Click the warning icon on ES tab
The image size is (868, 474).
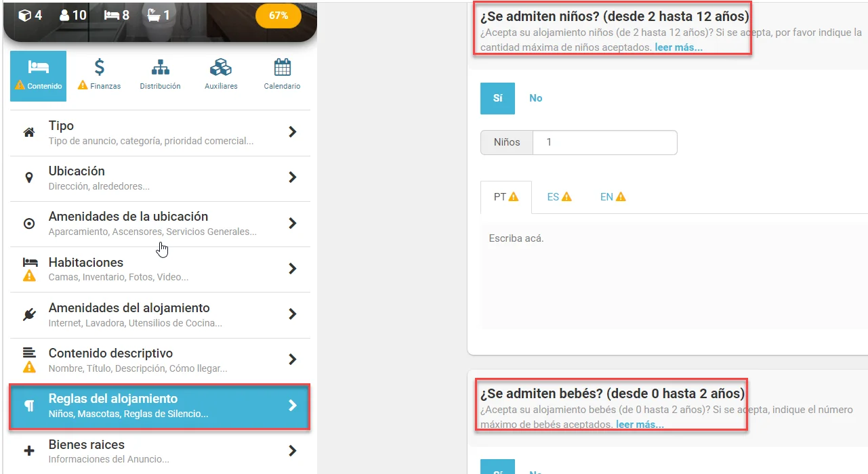coord(566,197)
